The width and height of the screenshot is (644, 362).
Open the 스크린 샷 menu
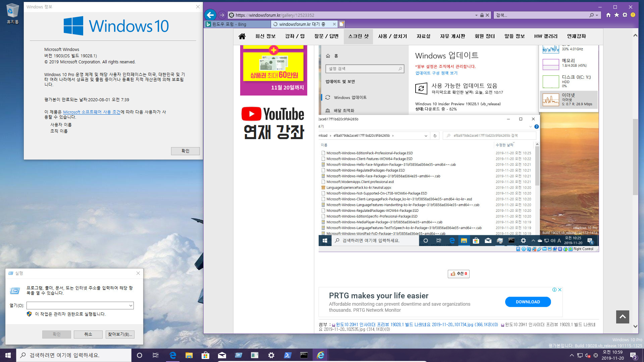(x=358, y=36)
